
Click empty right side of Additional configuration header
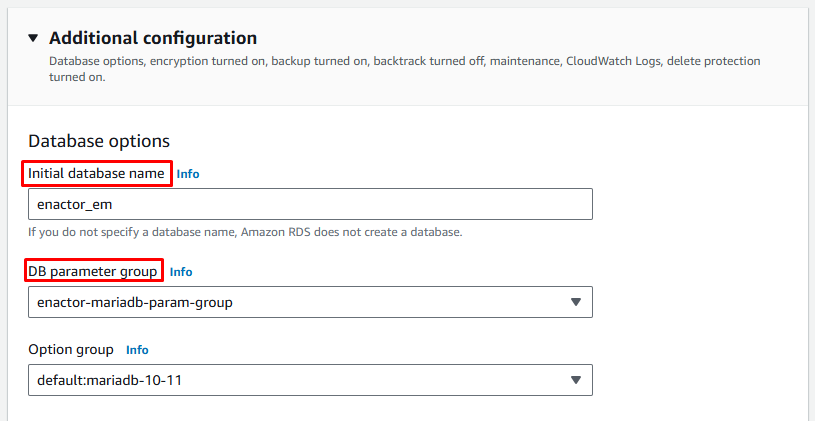tap(600, 39)
